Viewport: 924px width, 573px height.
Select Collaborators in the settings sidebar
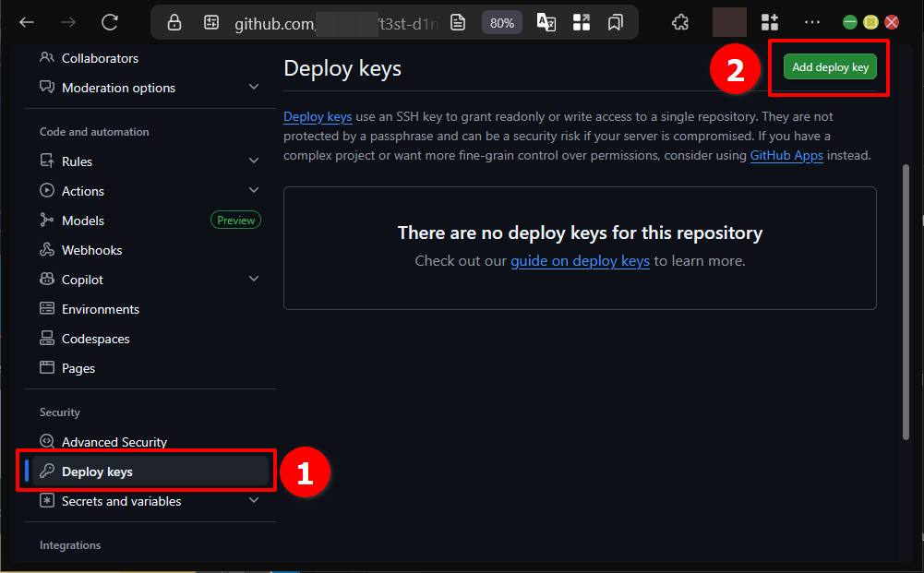point(100,58)
